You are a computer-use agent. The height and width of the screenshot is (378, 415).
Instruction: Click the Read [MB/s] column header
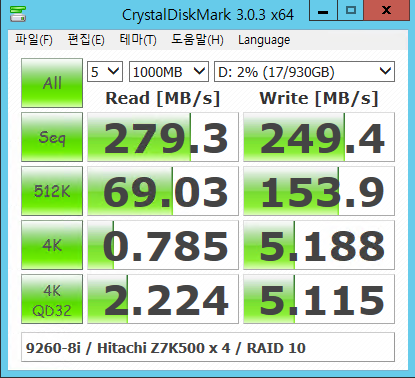[x=163, y=98]
